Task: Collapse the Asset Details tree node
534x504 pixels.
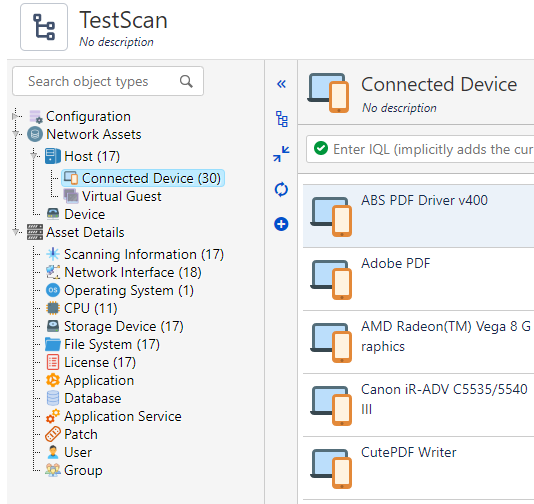Action: pyautogui.click(x=16, y=232)
